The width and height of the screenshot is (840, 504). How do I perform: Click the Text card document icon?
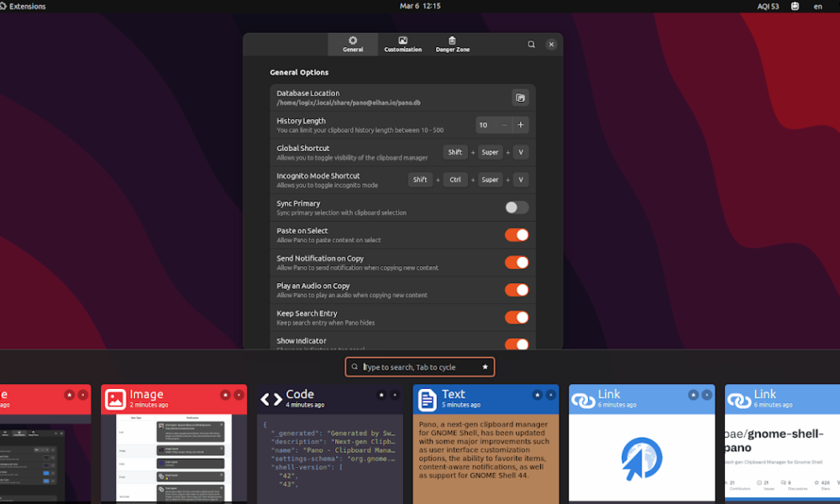[x=427, y=400]
